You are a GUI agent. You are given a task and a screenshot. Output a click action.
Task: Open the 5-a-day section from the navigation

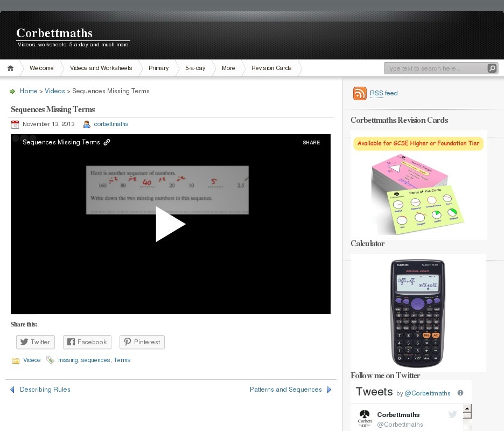195,68
